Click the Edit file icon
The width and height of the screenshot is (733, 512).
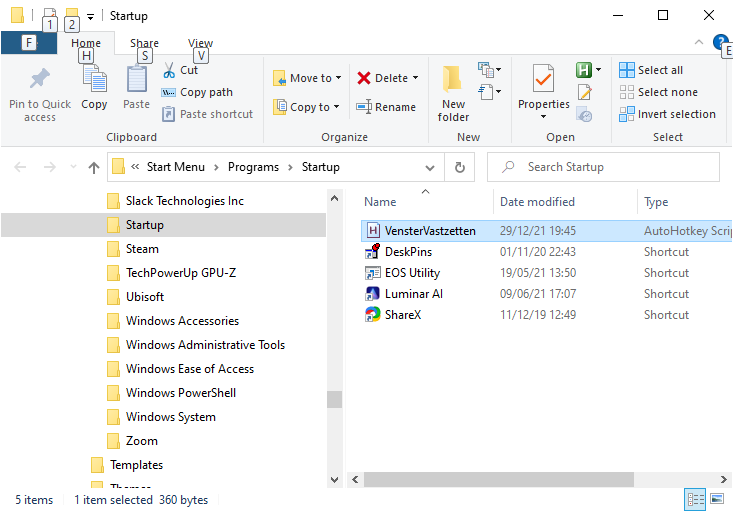584,92
